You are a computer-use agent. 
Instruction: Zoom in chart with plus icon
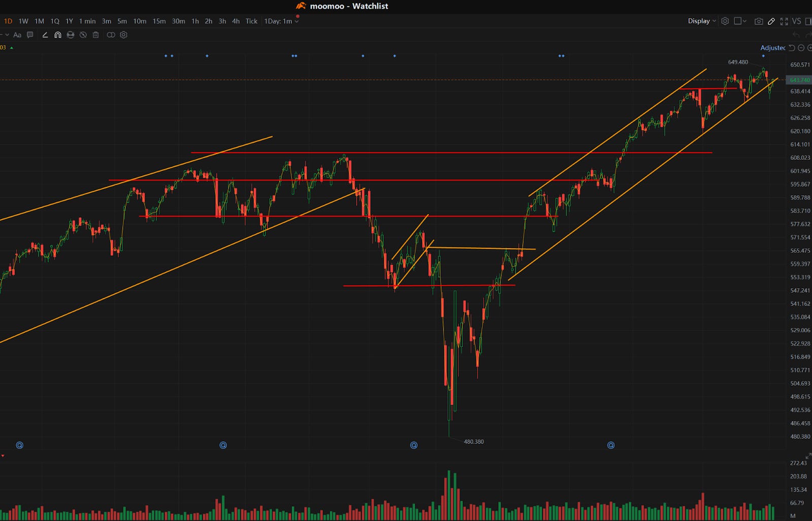[x=810, y=48]
